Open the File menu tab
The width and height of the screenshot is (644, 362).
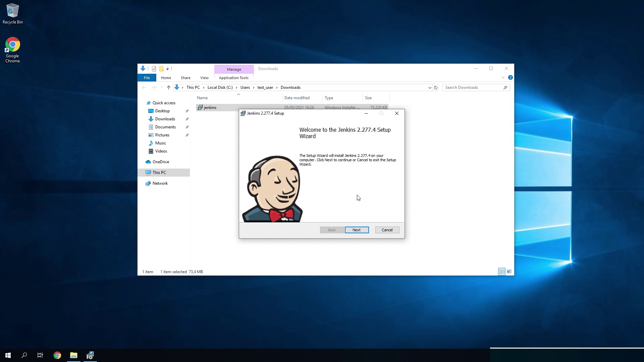tap(147, 78)
